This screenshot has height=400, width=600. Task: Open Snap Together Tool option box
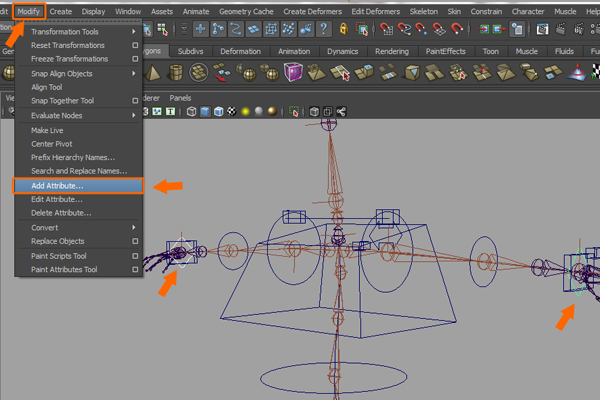pyautogui.click(x=135, y=101)
